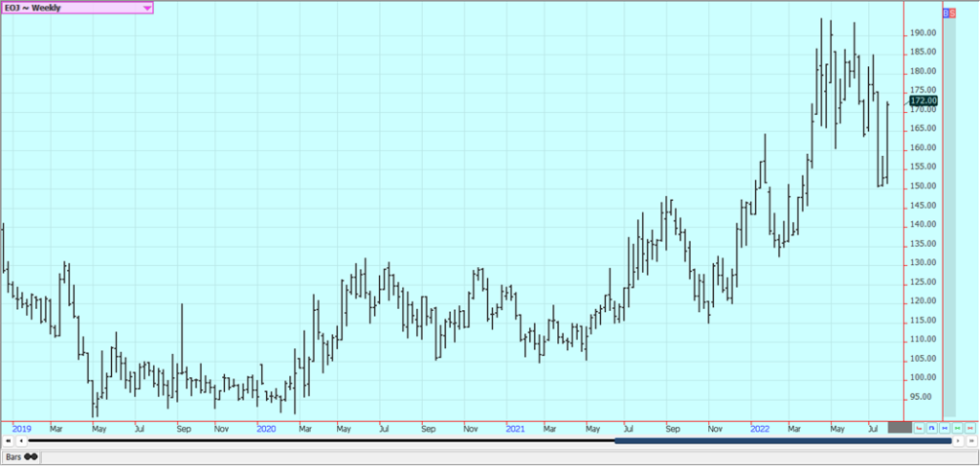Click the gray box below the price axis
This screenshot has height=466, width=980.
point(900,428)
